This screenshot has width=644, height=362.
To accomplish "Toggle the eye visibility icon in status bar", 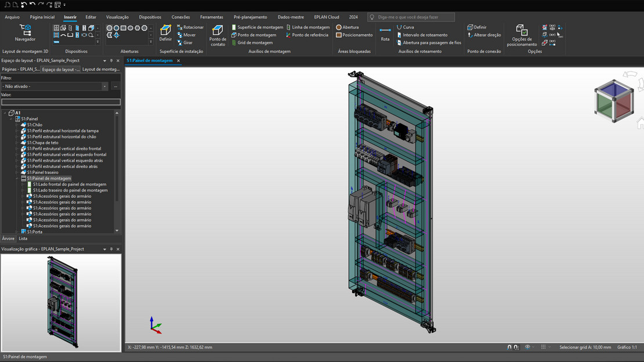I will point(527,347).
